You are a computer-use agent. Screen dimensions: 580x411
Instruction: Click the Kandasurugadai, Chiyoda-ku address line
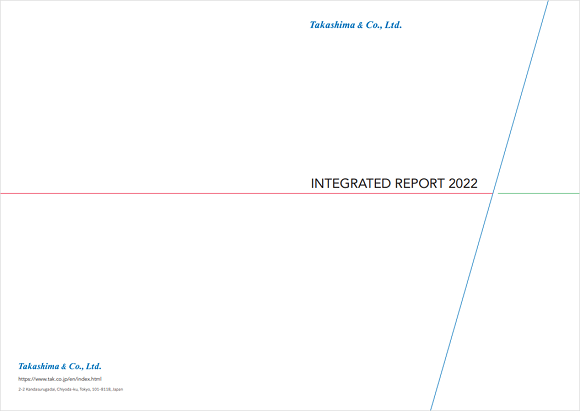[x=71, y=389]
